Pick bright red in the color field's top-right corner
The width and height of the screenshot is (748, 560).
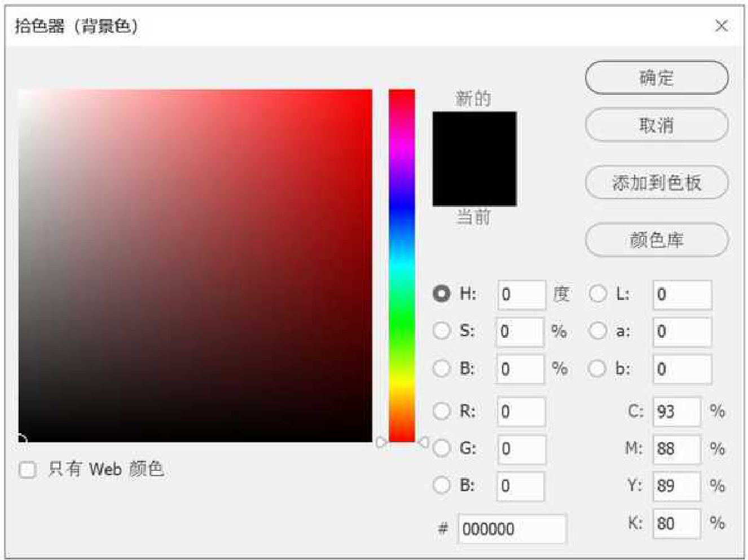(367, 94)
